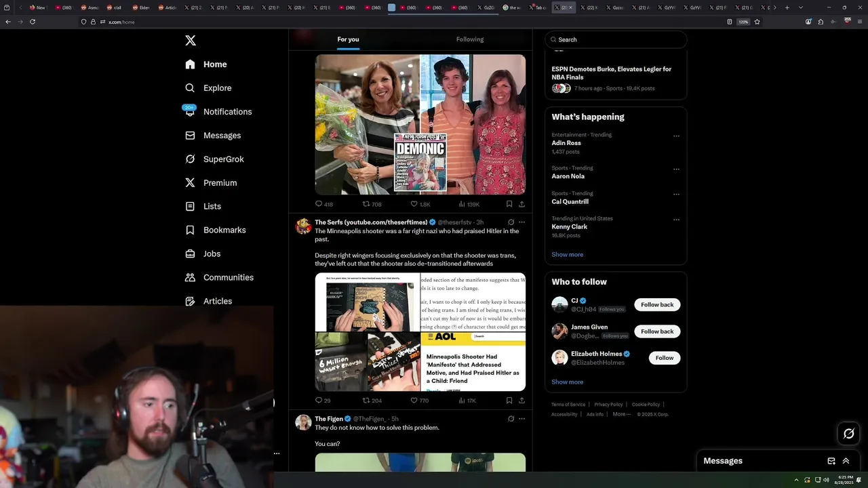Viewport: 868px width, 488px height.
Task: Open floating Grok button
Action: (x=848, y=434)
